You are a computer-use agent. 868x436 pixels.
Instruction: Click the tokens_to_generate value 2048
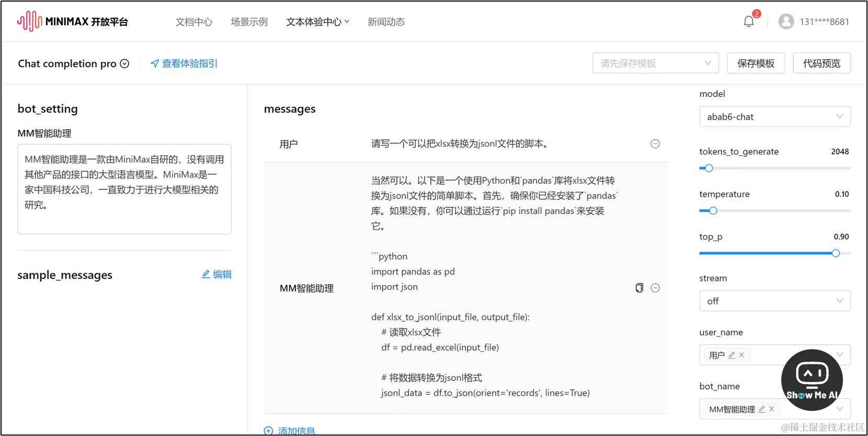pyautogui.click(x=840, y=151)
